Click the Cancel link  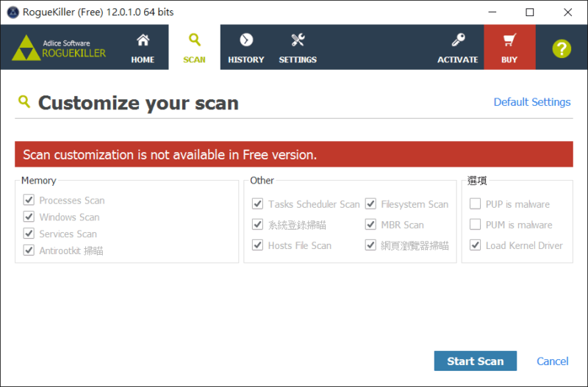point(553,361)
